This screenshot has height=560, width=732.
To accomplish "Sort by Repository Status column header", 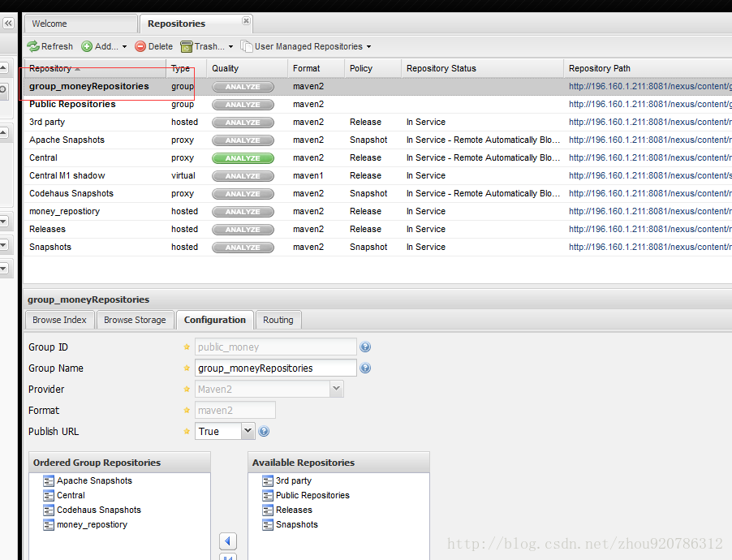I will point(482,68).
